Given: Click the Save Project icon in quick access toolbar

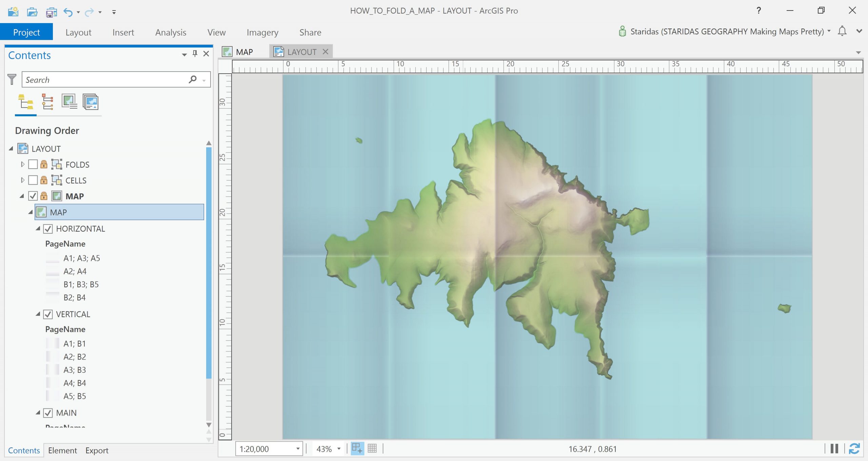Looking at the screenshot, I should 52,12.
